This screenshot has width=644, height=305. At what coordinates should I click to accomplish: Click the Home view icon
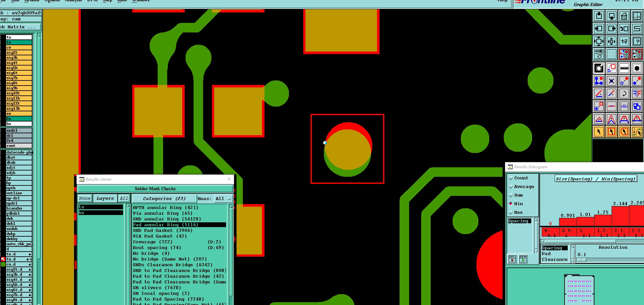pyautogui.click(x=624, y=16)
